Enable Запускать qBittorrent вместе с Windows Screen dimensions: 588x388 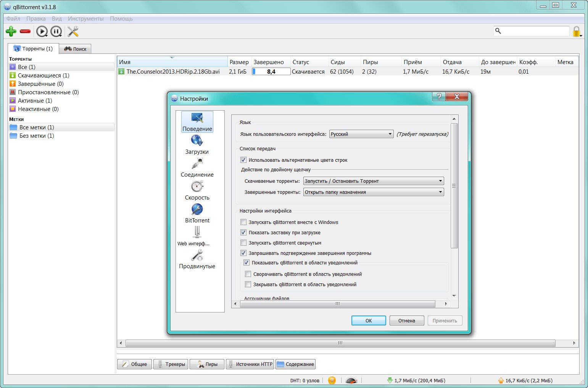pyautogui.click(x=243, y=222)
